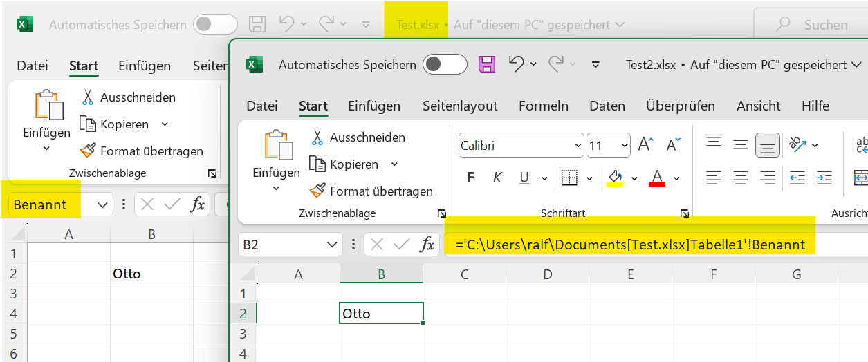Click the borders icon
Screen dimensions: 868x362
click(569, 178)
